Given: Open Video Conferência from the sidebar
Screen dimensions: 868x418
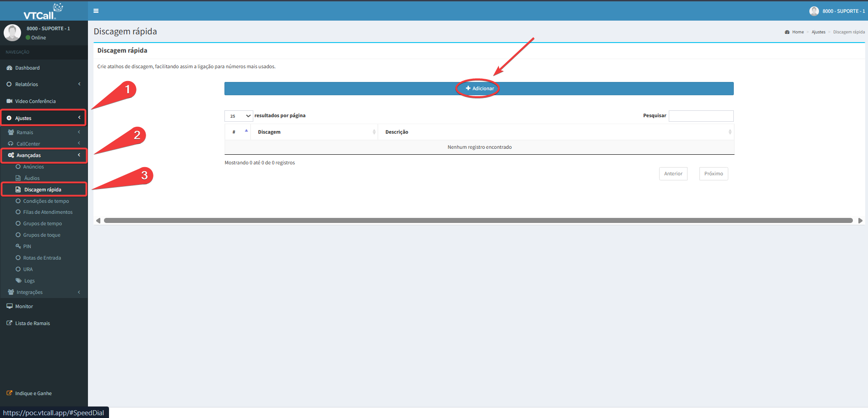Looking at the screenshot, I should (x=35, y=101).
